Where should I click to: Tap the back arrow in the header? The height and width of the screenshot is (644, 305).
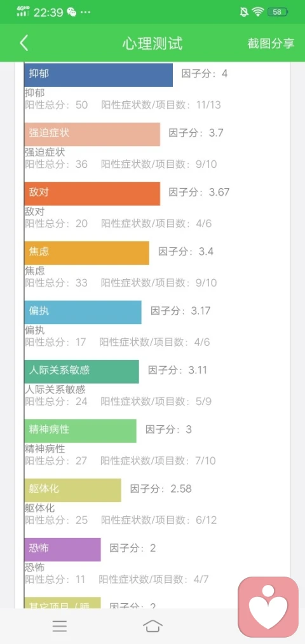24,43
